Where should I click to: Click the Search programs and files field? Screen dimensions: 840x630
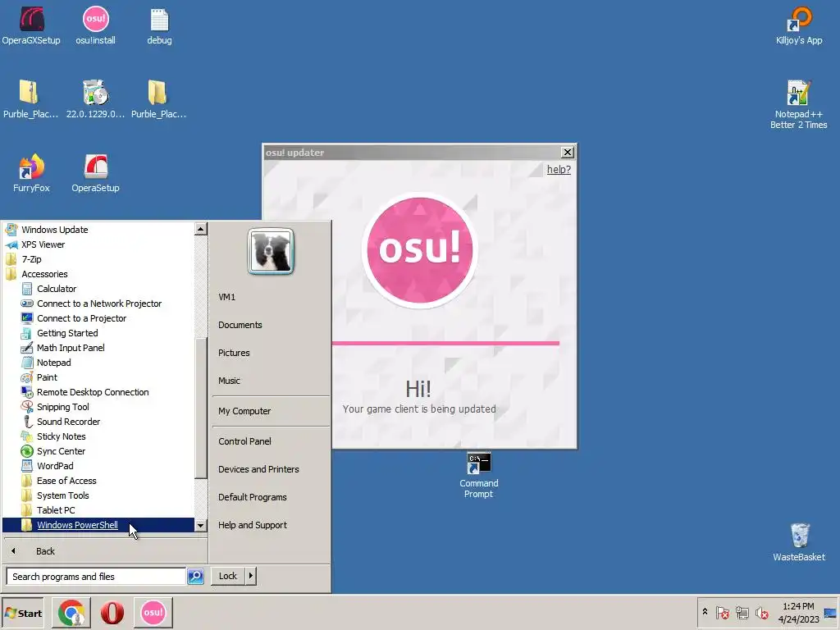(97, 577)
